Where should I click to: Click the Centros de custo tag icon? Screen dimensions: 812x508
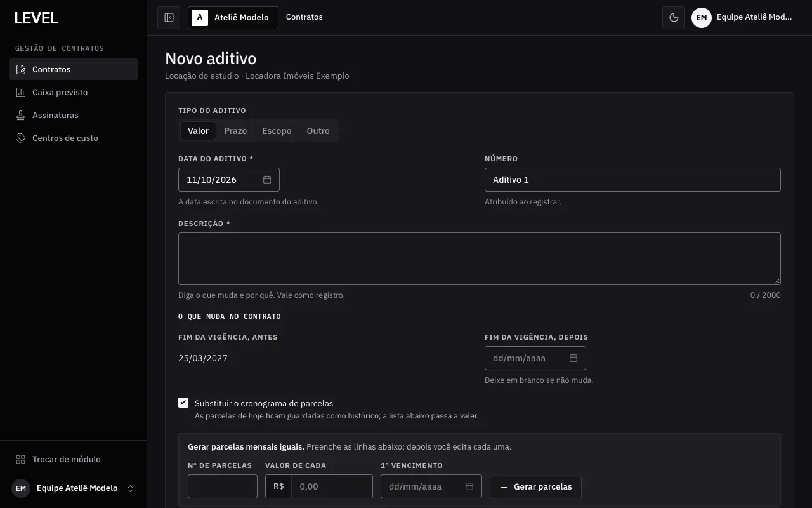click(21, 138)
